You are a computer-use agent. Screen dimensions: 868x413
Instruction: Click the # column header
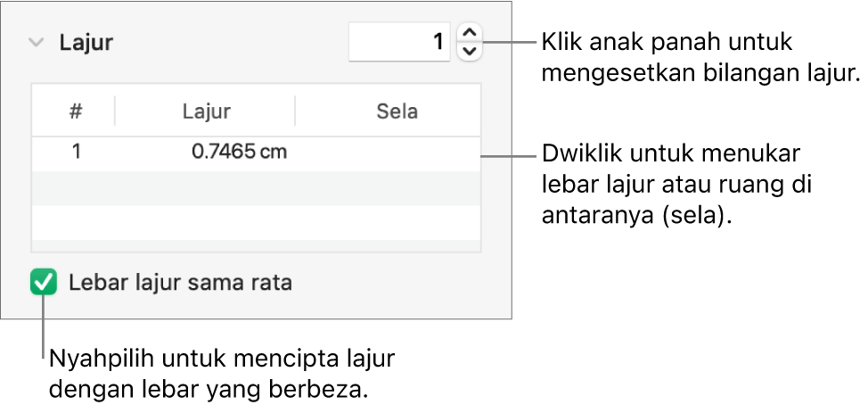[x=77, y=112]
